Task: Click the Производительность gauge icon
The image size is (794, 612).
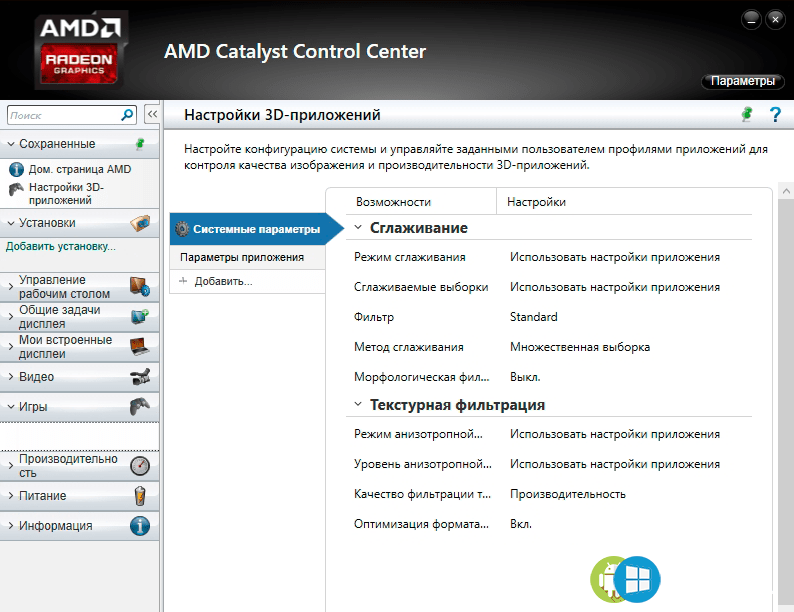Action: (140, 466)
